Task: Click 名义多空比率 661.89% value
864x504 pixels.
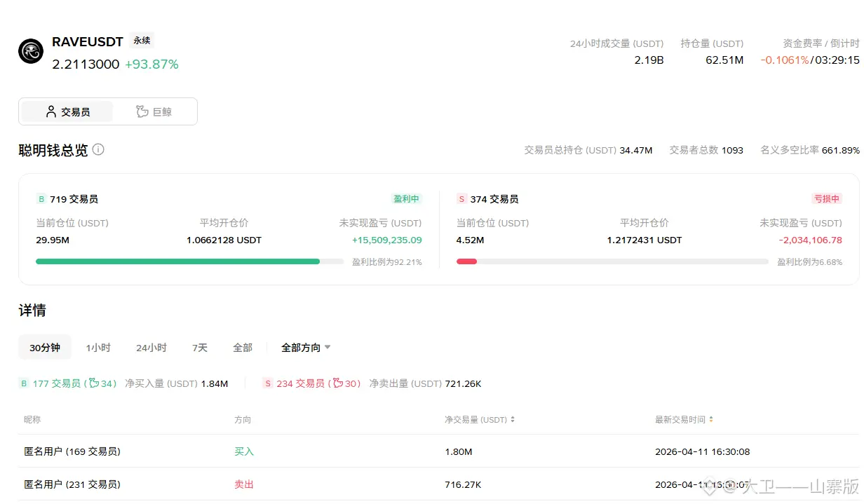Action: pos(841,150)
